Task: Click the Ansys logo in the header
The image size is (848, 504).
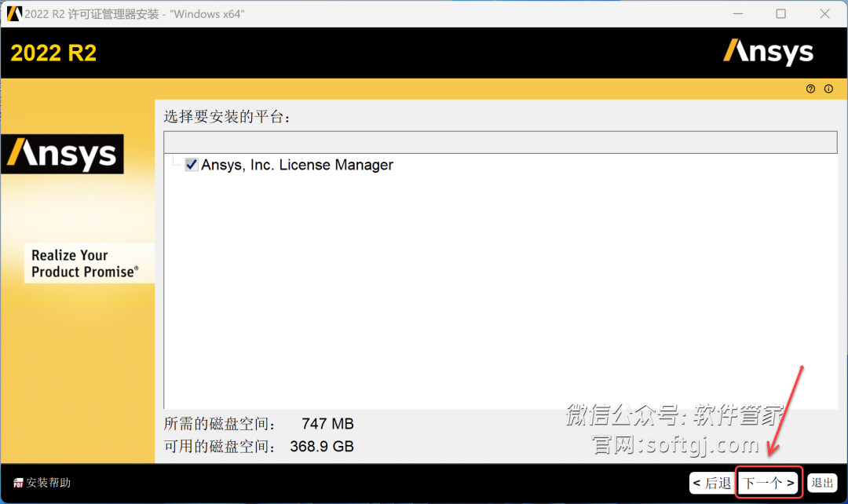Action: pos(768,53)
